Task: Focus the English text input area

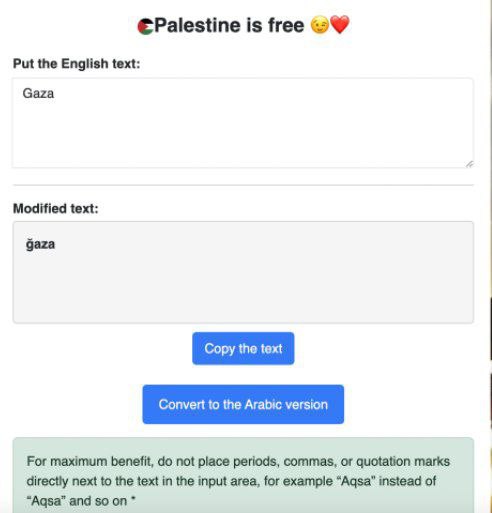Action: (x=243, y=123)
